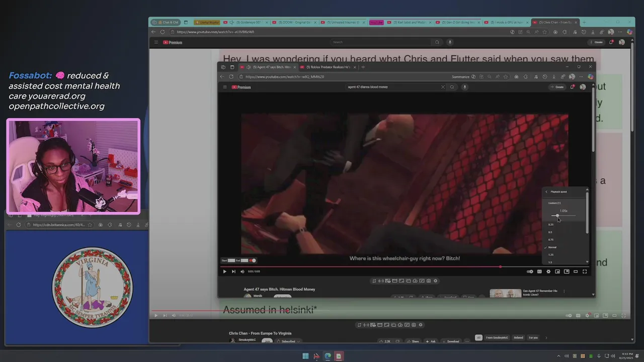This screenshot has height=362, width=644.
Task: Go back from Playback speed menu
Action: pyautogui.click(x=546, y=192)
